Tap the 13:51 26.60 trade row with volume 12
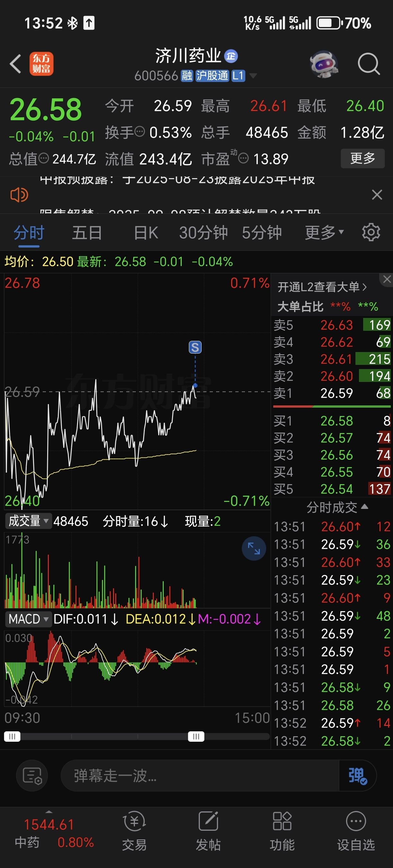393x868 pixels. tap(332, 526)
